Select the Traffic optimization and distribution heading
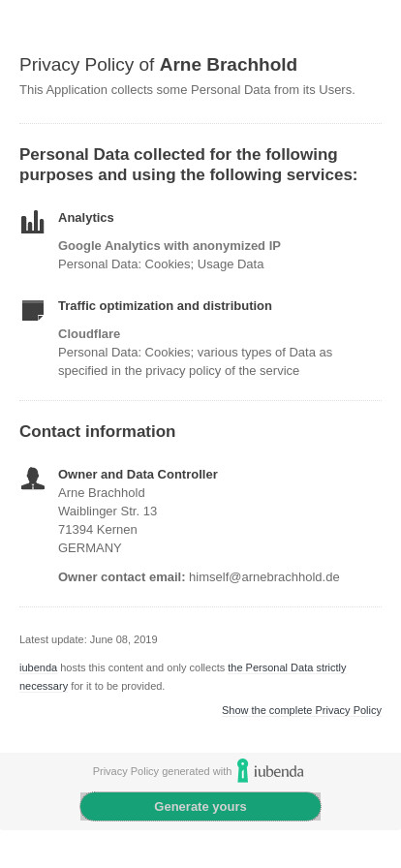Screen dimensions: 401x868 (165, 305)
